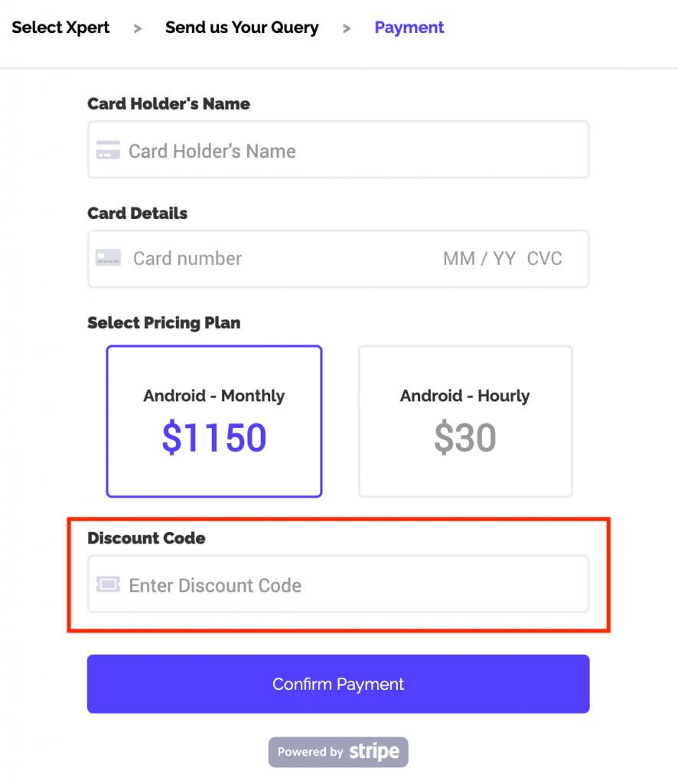678x784 pixels.
Task: Click the Payment breadcrumb item
Action: [409, 28]
